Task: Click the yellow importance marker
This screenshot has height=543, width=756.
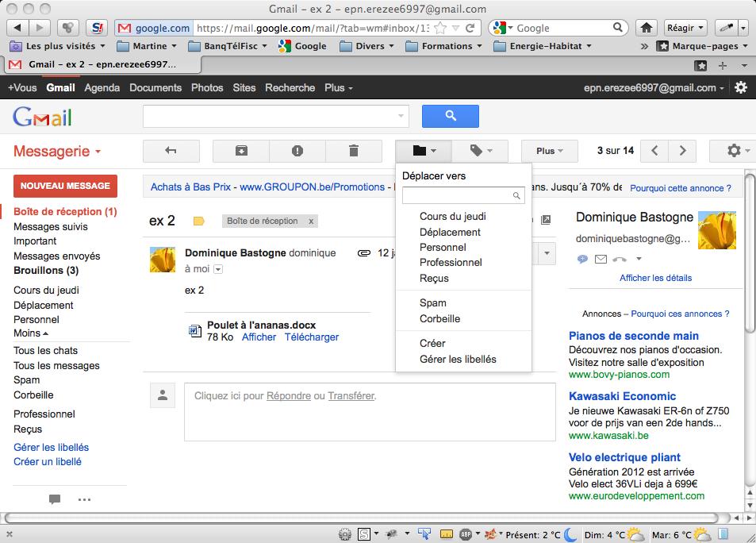Action: [x=198, y=221]
